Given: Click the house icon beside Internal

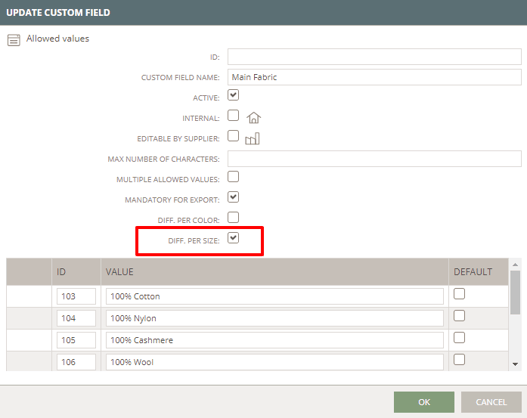Looking at the screenshot, I should click(254, 118).
